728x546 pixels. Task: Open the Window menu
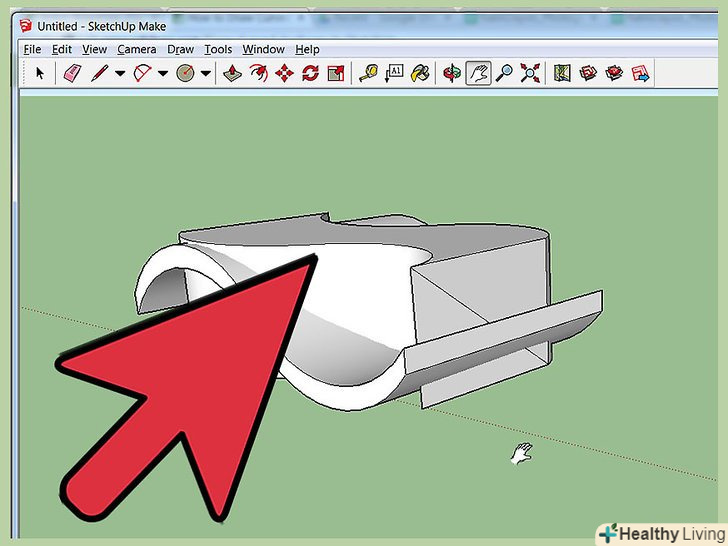tap(263, 49)
